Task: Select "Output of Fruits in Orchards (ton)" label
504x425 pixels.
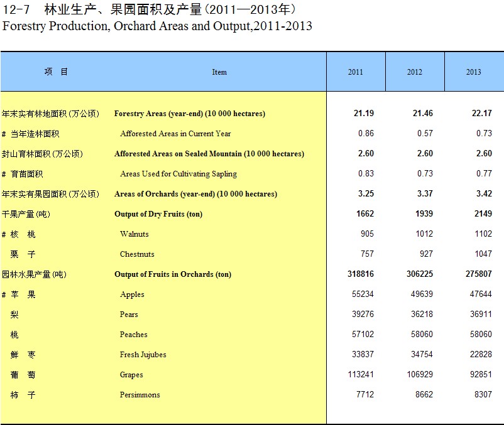Action: [173, 274]
